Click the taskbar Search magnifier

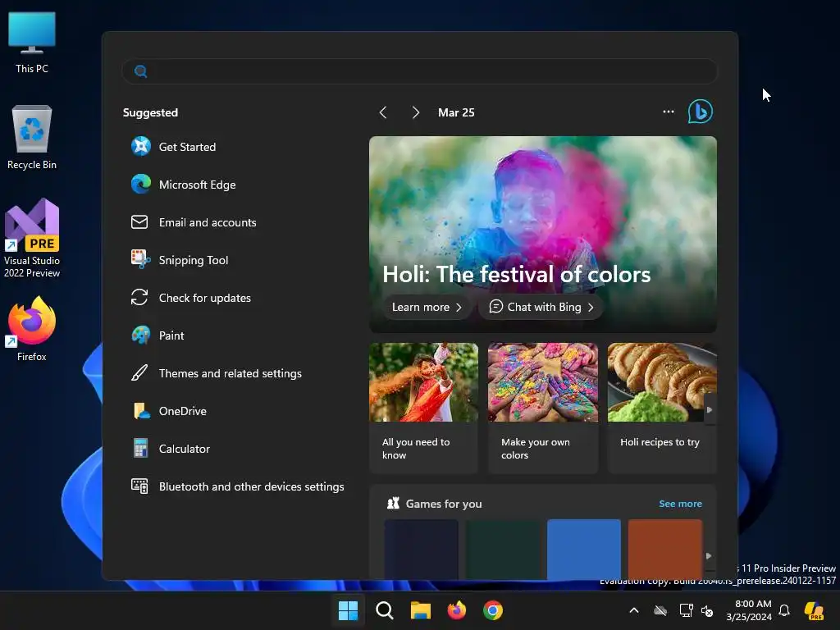384,610
